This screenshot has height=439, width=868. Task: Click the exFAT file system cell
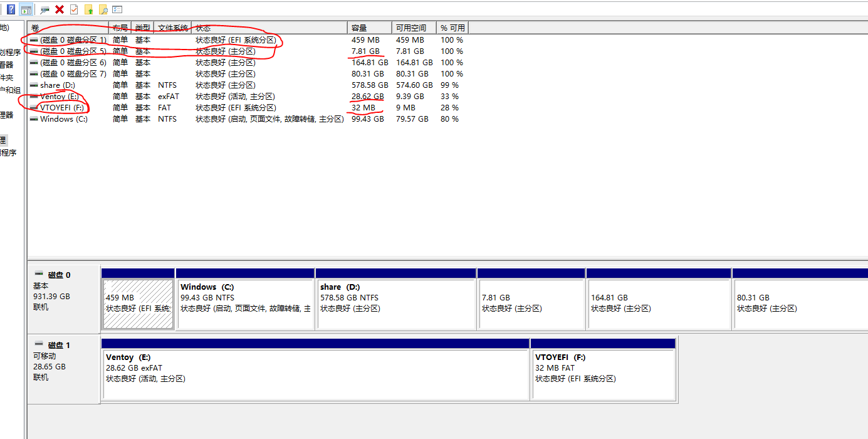168,97
